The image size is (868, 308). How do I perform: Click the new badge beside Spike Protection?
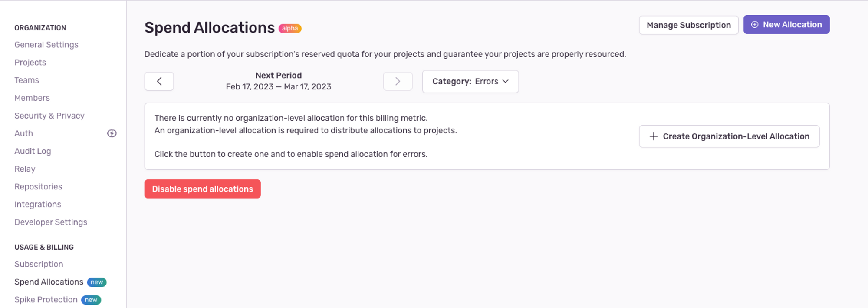[x=91, y=300]
